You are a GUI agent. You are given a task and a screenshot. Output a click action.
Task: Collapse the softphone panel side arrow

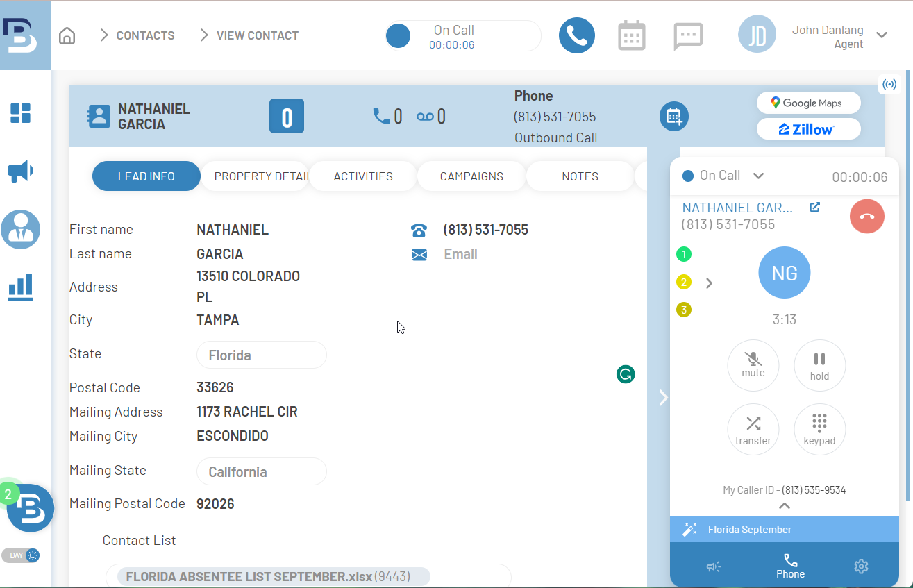pos(663,397)
